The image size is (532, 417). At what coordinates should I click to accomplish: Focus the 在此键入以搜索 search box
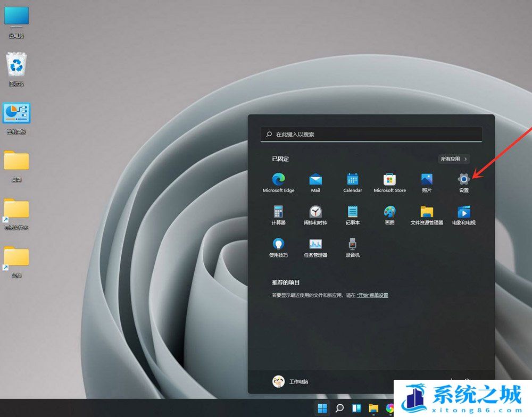point(371,135)
